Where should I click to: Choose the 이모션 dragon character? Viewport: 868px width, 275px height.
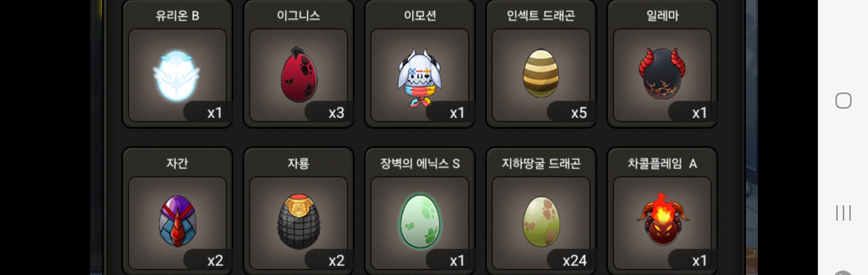coord(420,77)
